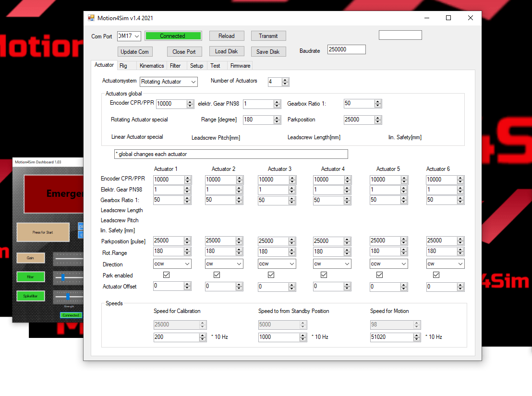Increase global Parkposition value with up arrow
Screen dimensions: 532x396
[x=378, y=118]
